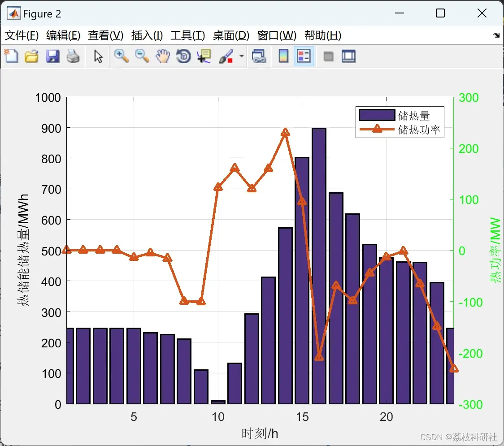Save the figure with the floppy disk icon
The width and height of the screenshot is (504, 446).
click(52, 56)
